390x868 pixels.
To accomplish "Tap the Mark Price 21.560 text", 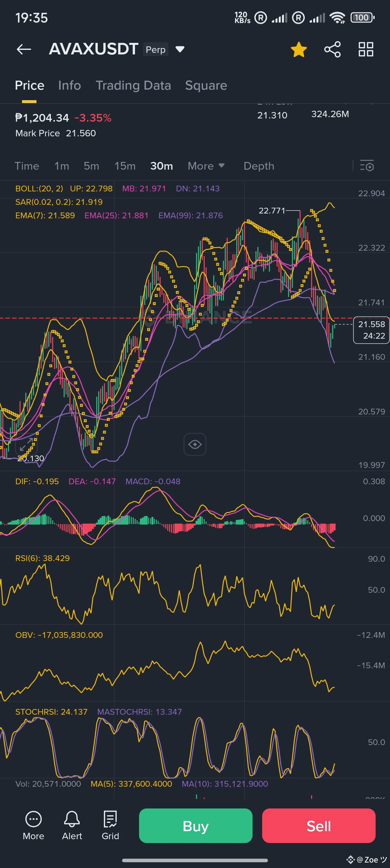I will click(56, 133).
